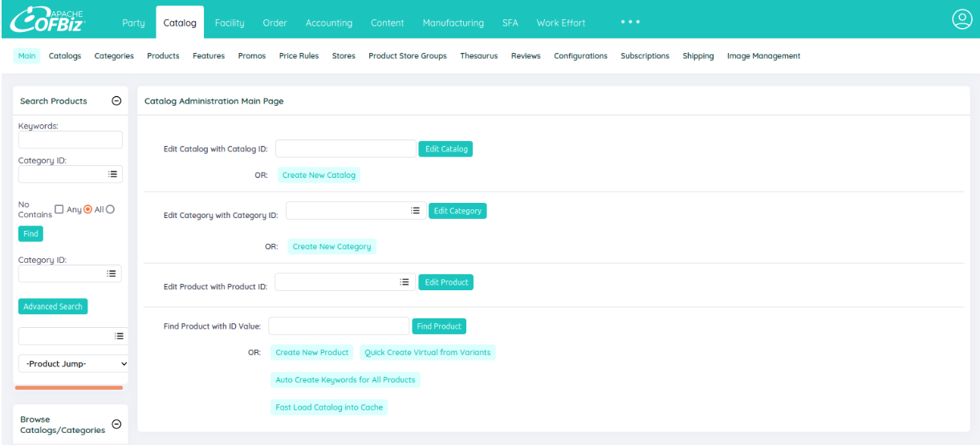Show more applications via the three dots
Screen dimensions: 980x445
point(631,22)
